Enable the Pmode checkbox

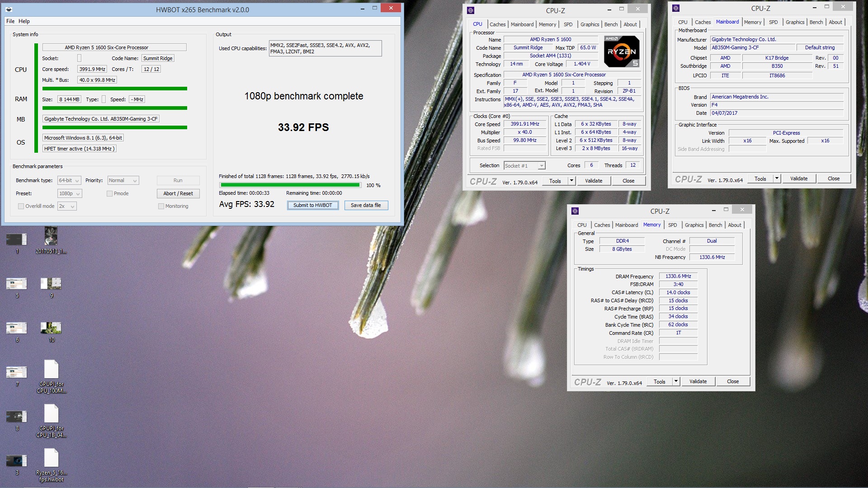109,193
